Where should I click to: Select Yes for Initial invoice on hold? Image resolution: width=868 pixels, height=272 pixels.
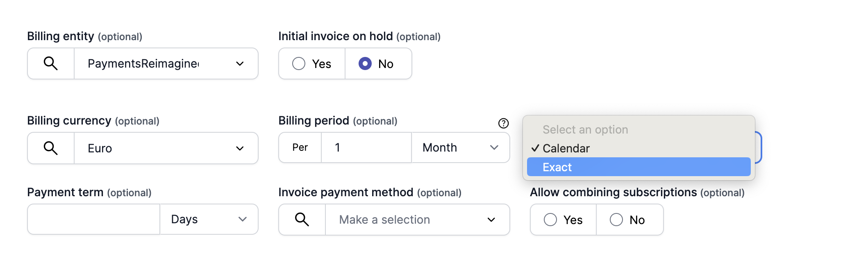(x=299, y=63)
